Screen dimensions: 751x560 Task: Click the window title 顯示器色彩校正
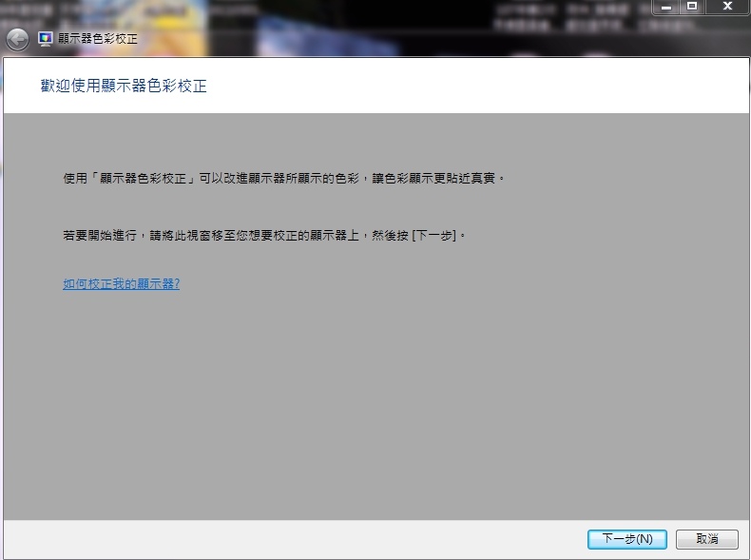[98, 39]
